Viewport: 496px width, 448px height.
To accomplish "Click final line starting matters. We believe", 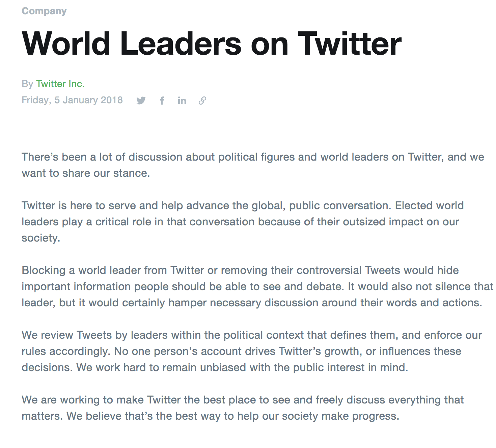I will tap(211, 416).
